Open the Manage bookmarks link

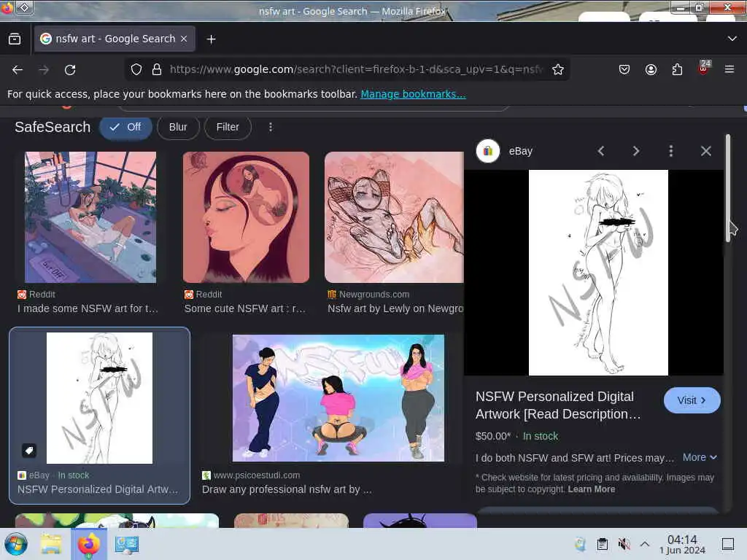(x=413, y=94)
